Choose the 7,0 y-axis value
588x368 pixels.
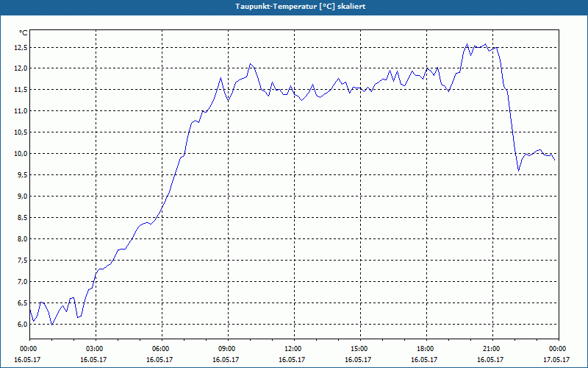pos(22,282)
